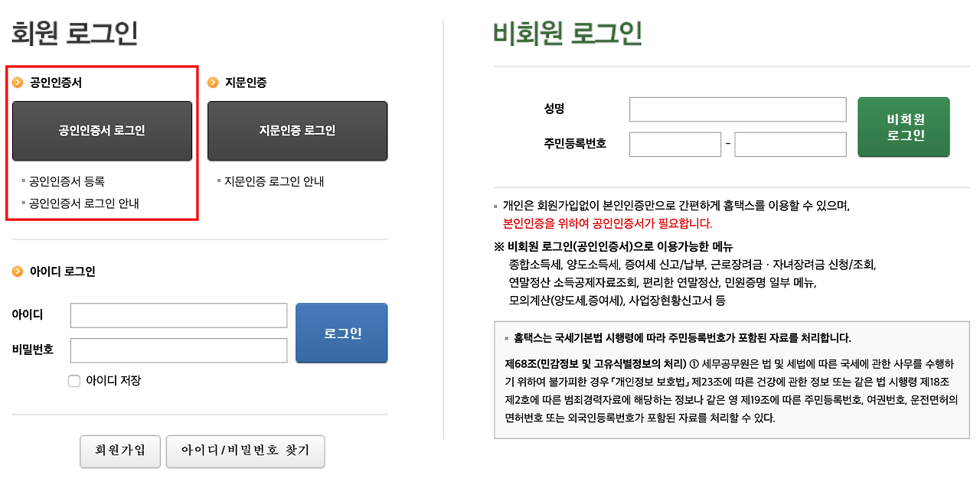This screenshot has height=488, width=980.
Task: Click inside the 아이디 input field
Action: [x=178, y=315]
